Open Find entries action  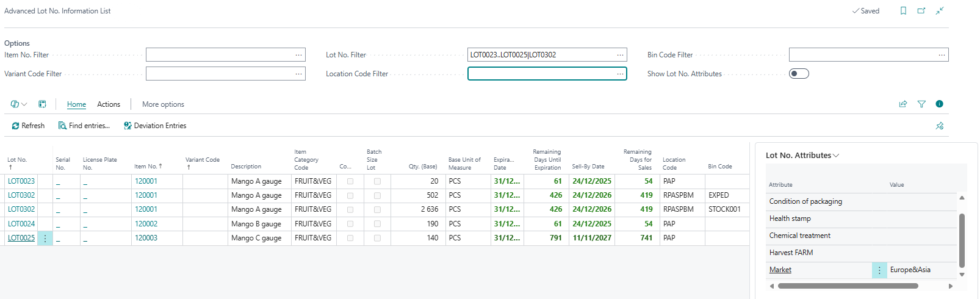pyautogui.click(x=84, y=126)
